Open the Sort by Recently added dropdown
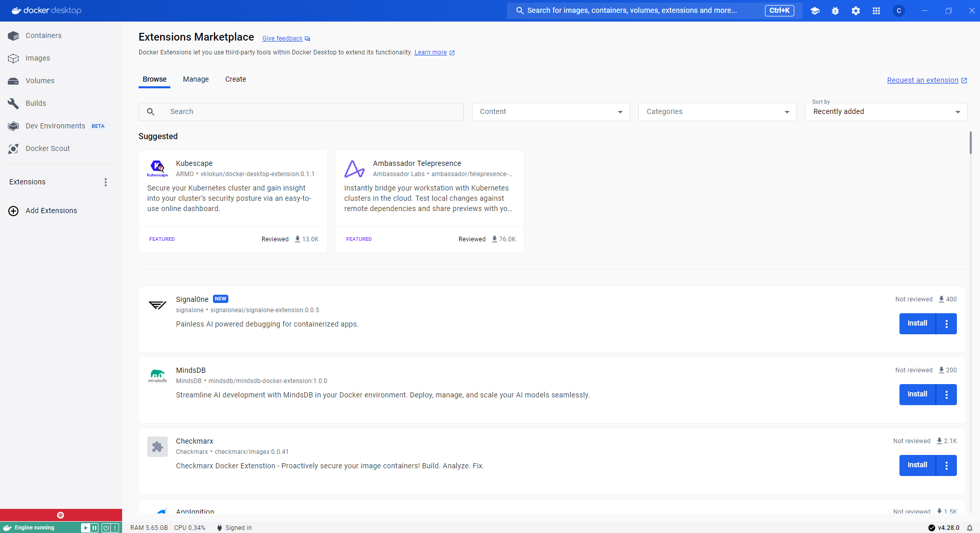This screenshot has width=980, height=533. click(x=886, y=112)
